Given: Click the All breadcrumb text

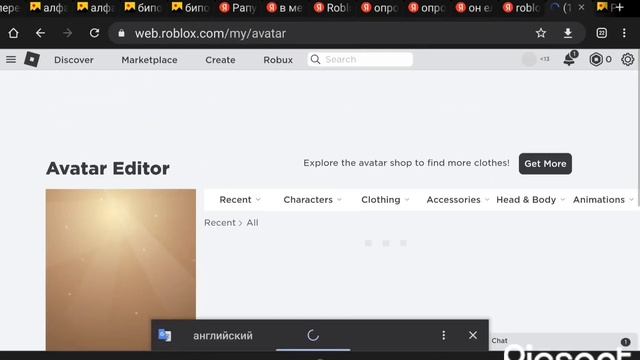Looking at the screenshot, I should (252, 223).
